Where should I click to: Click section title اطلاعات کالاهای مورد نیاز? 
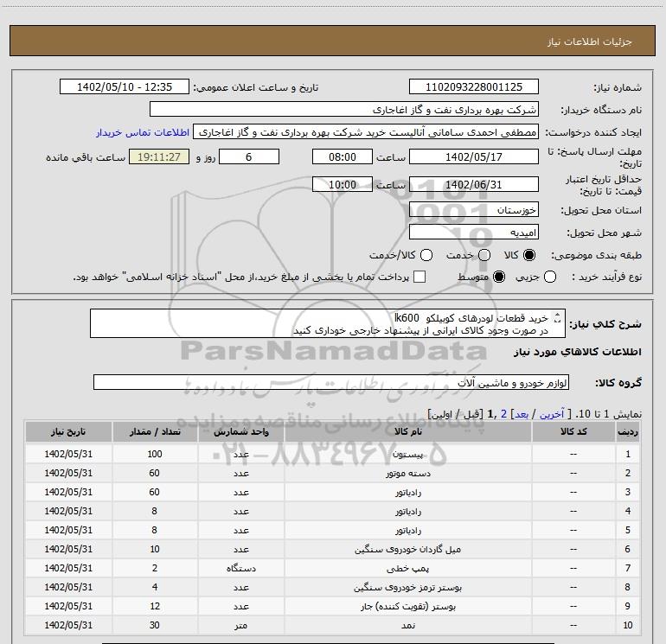pos(578,352)
